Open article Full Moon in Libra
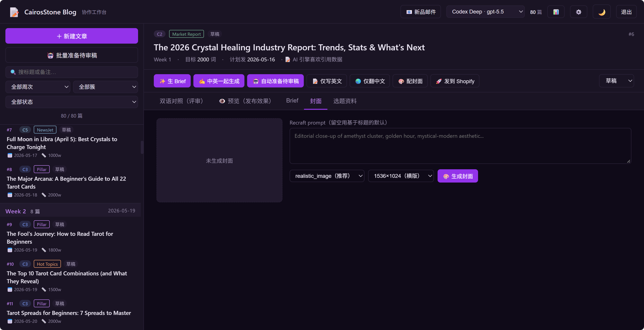 click(x=70, y=143)
